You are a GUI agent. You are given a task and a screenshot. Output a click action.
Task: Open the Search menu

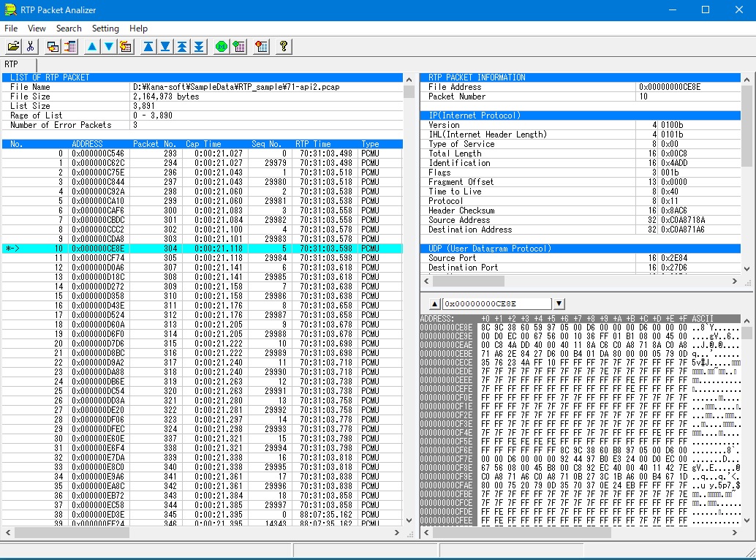click(69, 29)
